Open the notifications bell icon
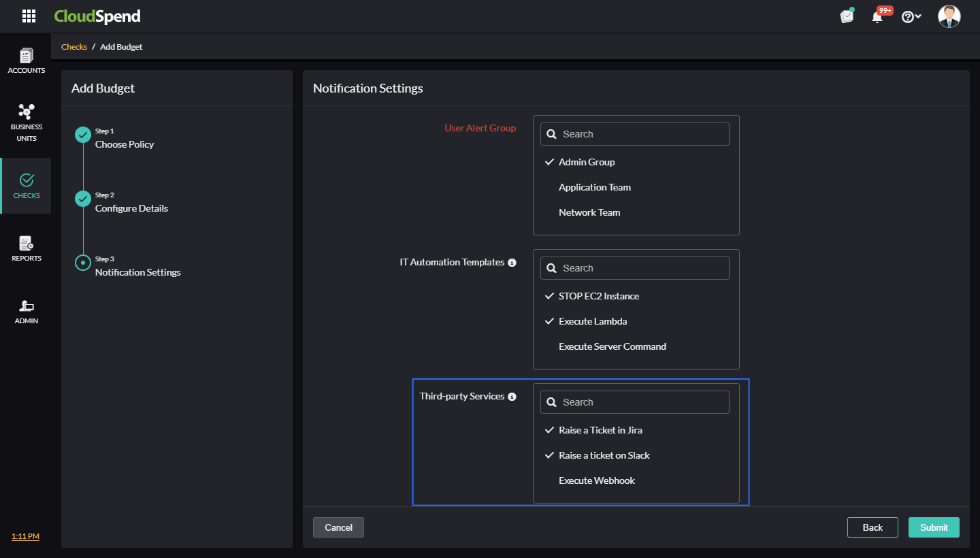Screen dimensions: 980x558 [x=877, y=17]
